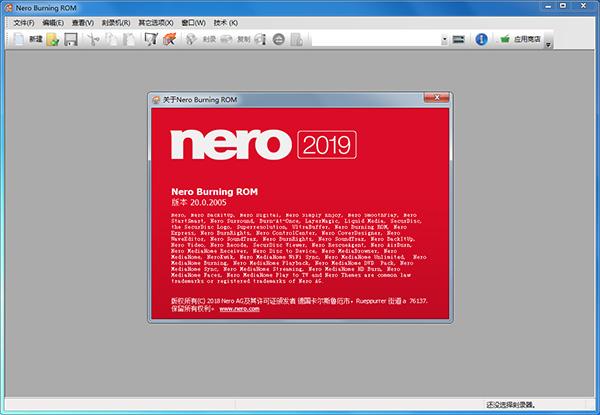
Task: Maximize the Nero Burning ROM window
Action: [x=563, y=6]
